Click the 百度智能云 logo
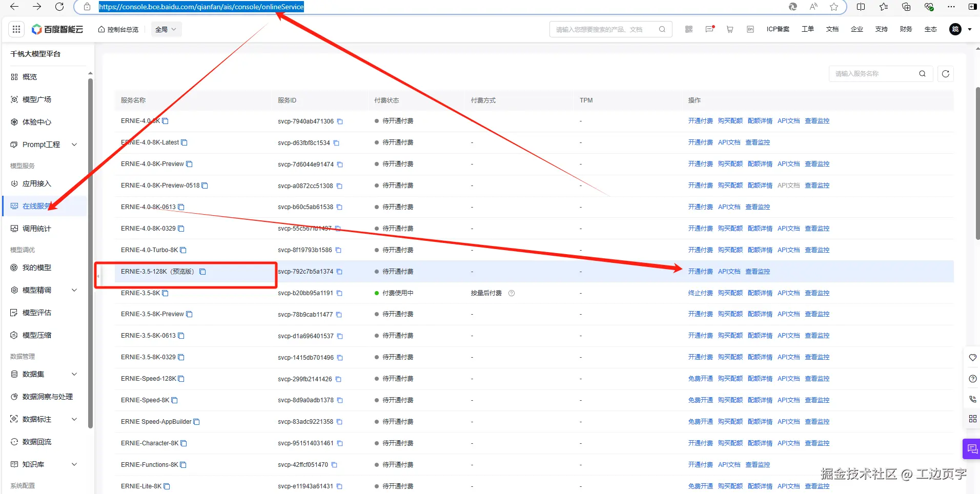The width and height of the screenshot is (980, 494). (x=57, y=29)
